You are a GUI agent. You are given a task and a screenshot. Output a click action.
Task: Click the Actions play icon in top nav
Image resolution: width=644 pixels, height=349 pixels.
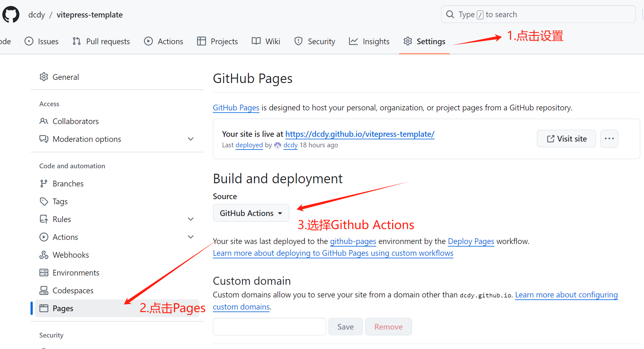click(x=148, y=41)
